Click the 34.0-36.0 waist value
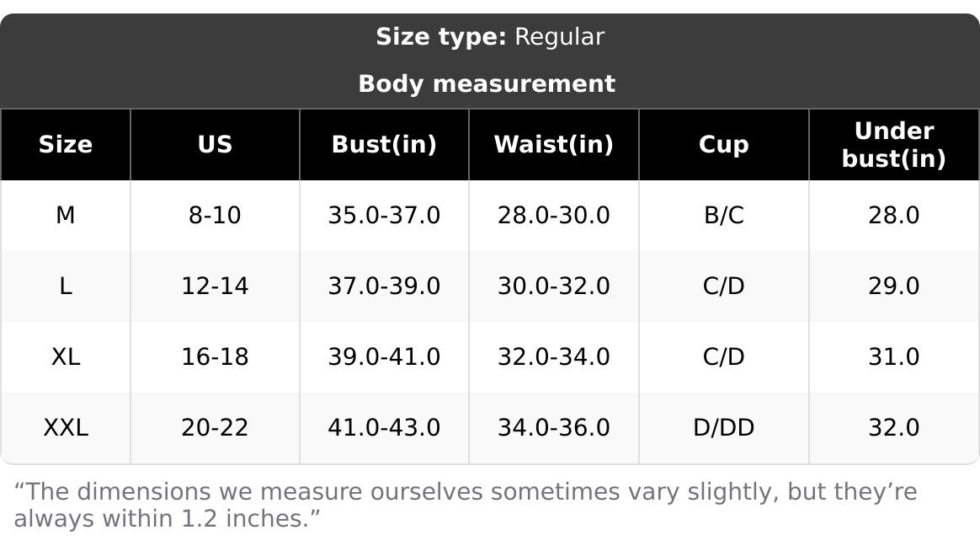The width and height of the screenshot is (980, 546). 553,428
